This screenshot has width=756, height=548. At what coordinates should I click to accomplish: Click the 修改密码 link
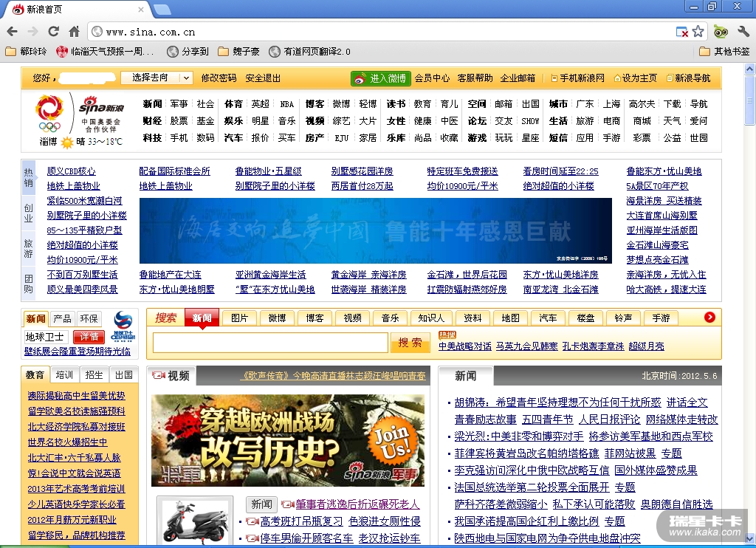[x=219, y=78]
